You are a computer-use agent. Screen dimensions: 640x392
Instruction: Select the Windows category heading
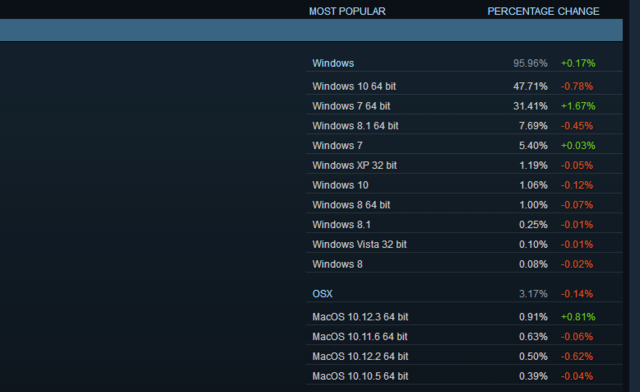333,63
